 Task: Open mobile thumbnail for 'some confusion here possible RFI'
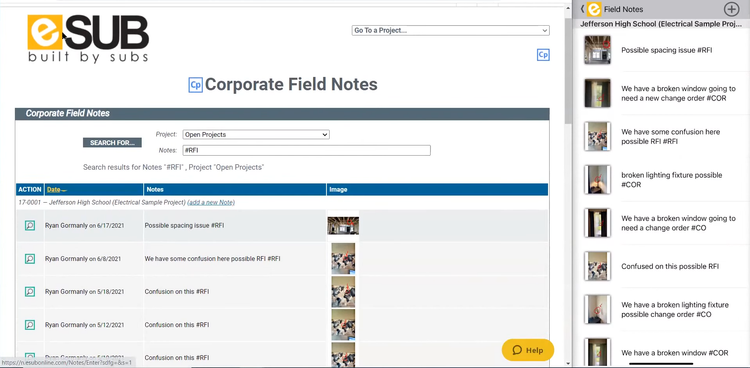(597, 136)
